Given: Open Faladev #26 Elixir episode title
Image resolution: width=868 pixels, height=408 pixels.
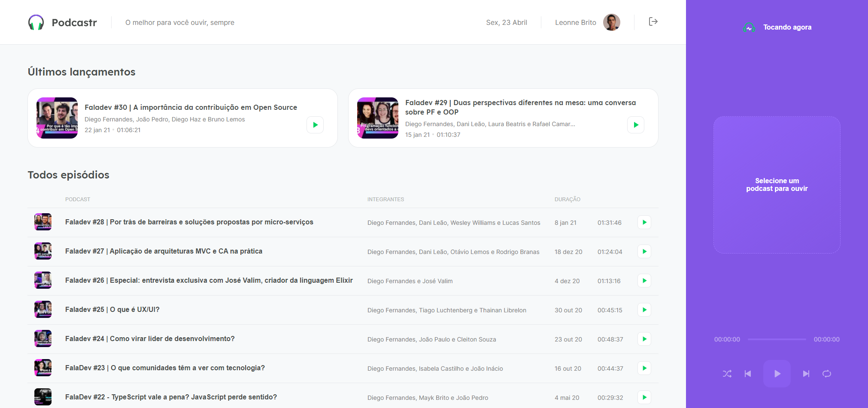Looking at the screenshot, I should pyautogui.click(x=209, y=281).
